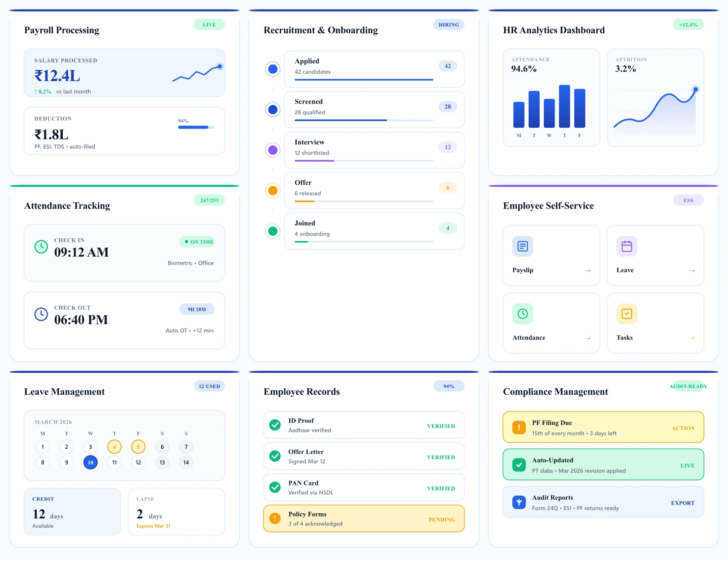Select March 1 in the calendar
The width and height of the screenshot is (728, 561).
pyautogui.click(x=43, y=447)
